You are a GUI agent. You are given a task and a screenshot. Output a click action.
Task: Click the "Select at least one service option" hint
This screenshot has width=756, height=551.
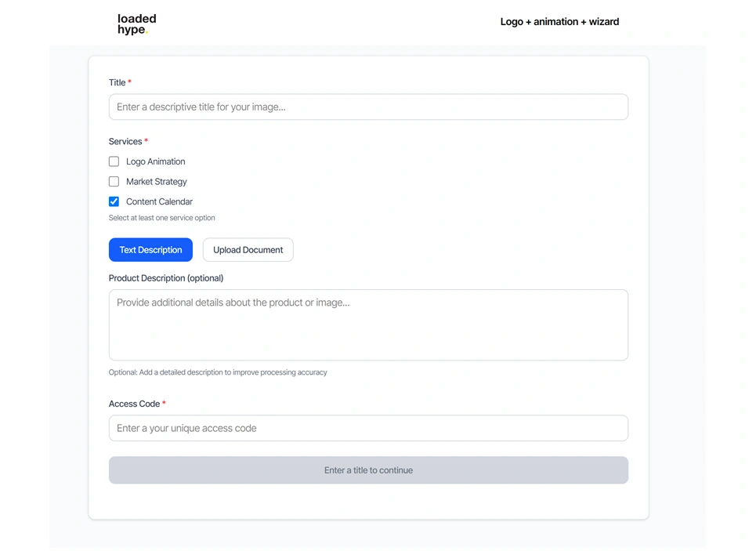(161, 218)
